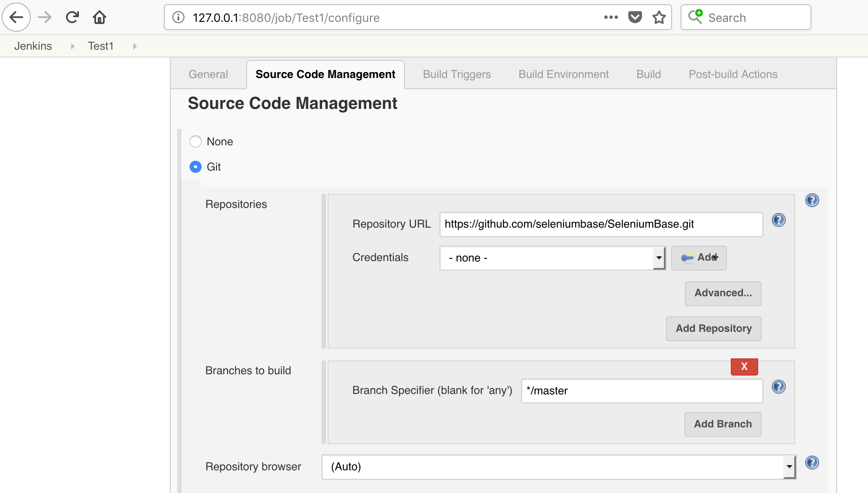Switch to the Build Triggers tab
Image resolution: width=868 pixels, height=493 pixels.
click(x=457, y=75)
